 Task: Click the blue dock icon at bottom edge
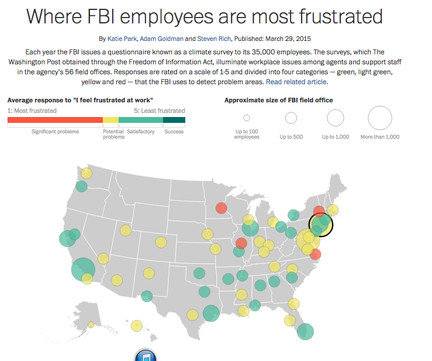click(x=146, y=355)
